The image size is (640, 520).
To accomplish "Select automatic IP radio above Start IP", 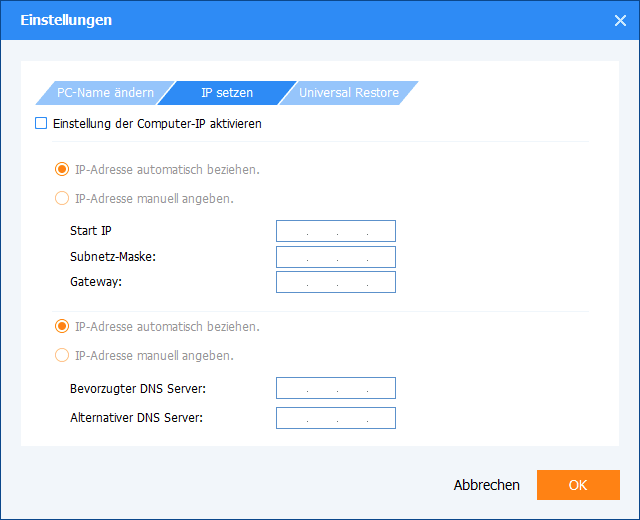I will click(x=63, y=169).
